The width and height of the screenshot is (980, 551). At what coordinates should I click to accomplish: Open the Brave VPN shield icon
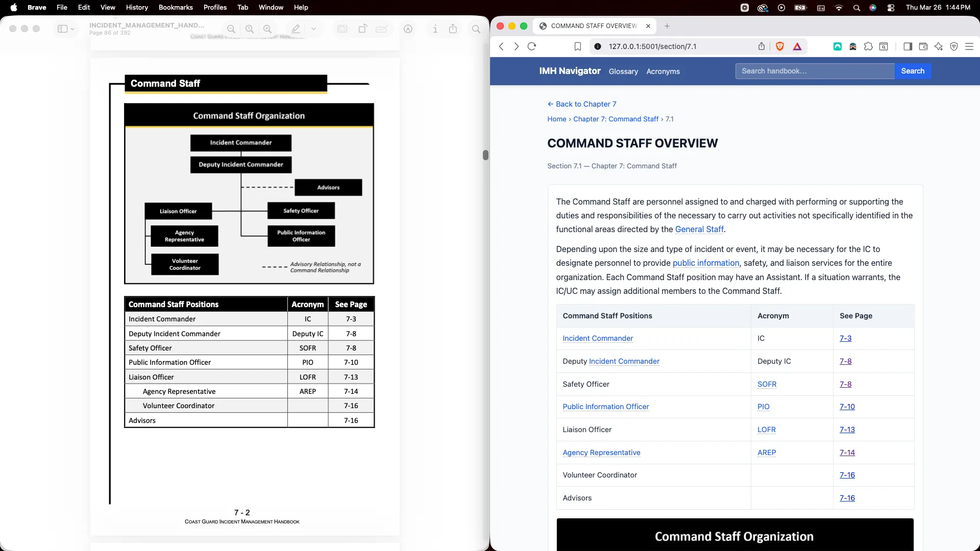pos(954,46)
